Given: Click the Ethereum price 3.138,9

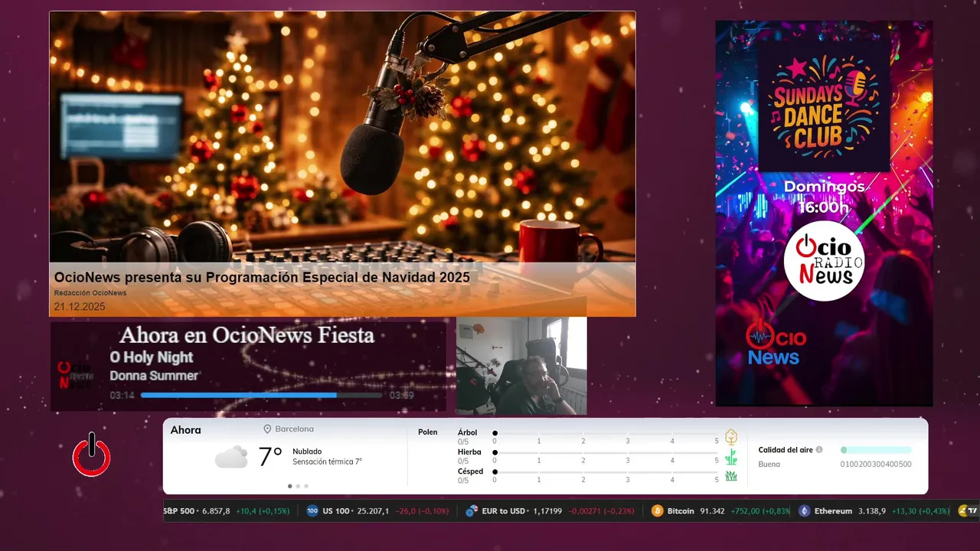Looking at the screenshot, I should [x=872, y=511].
